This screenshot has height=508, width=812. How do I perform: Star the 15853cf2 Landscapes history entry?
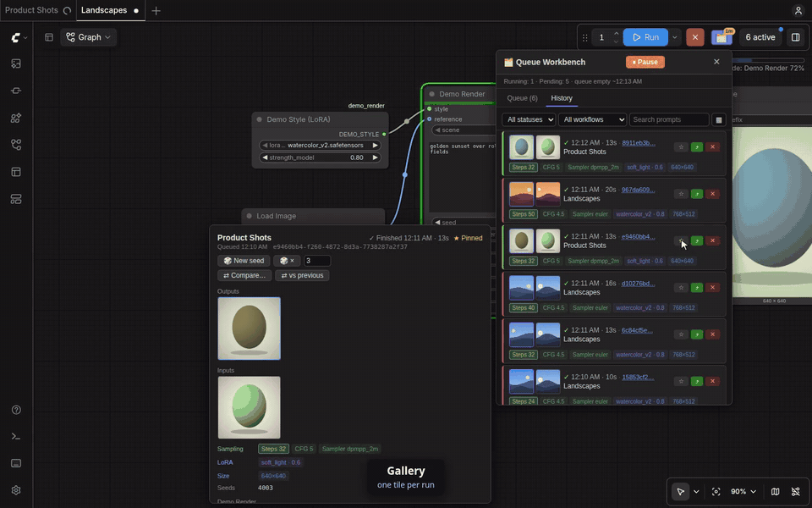click(x=681, y=381)
